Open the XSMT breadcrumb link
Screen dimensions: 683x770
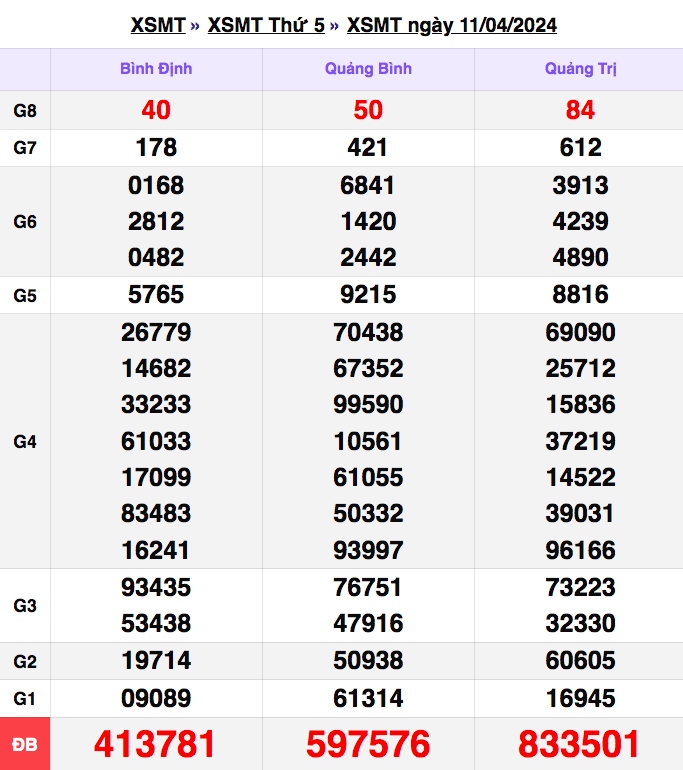(158, 25)
